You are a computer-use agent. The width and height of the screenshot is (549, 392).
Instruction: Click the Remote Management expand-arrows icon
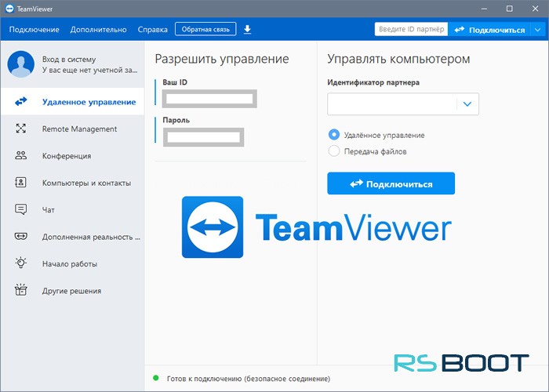pos(21,129)
